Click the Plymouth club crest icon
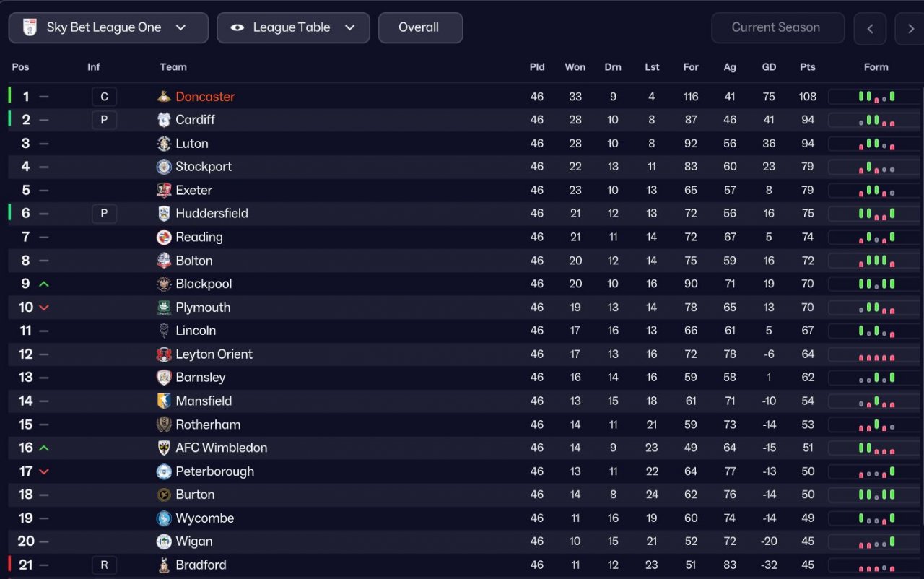 point(164,308)
